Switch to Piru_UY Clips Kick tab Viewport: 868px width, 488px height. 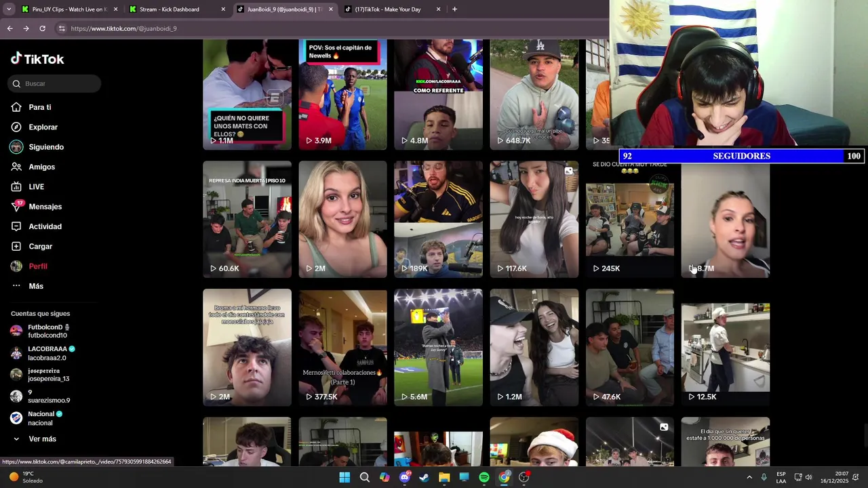pyautogui.click(x=68, y=9)
